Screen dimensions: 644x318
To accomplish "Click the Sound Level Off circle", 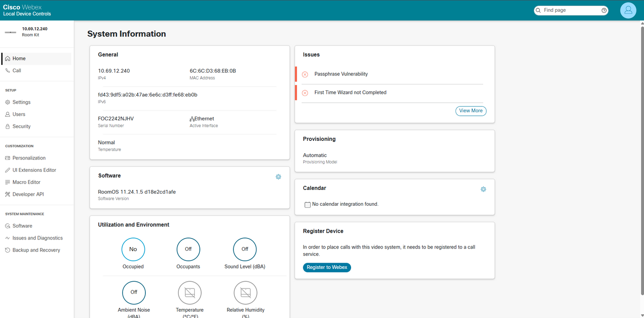I will click(245, 249).
